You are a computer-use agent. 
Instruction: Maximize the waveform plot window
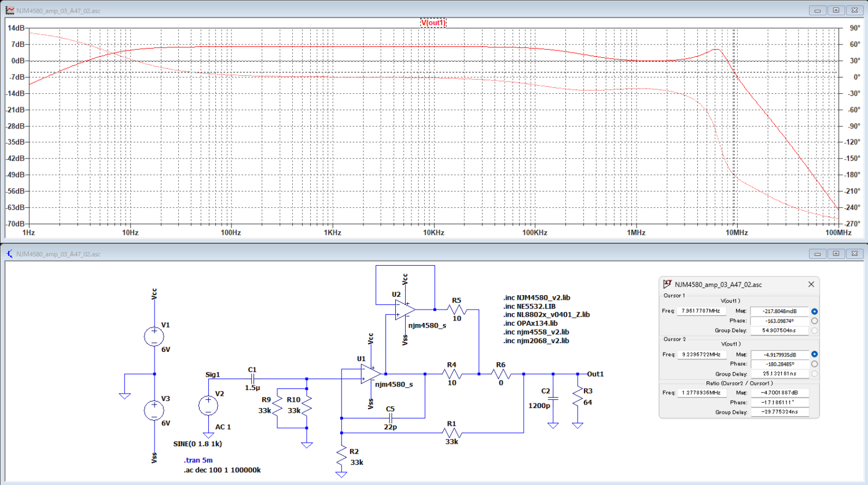[836, 10]
